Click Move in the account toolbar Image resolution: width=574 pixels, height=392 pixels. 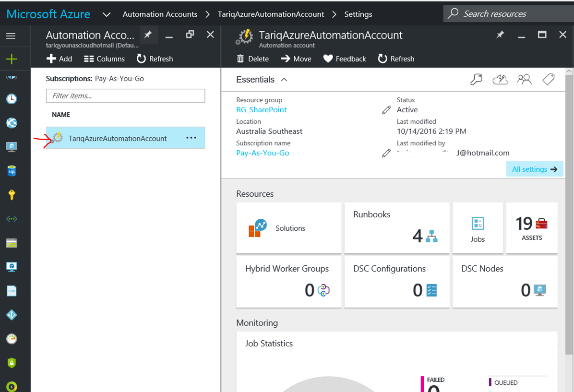[296, 59]
